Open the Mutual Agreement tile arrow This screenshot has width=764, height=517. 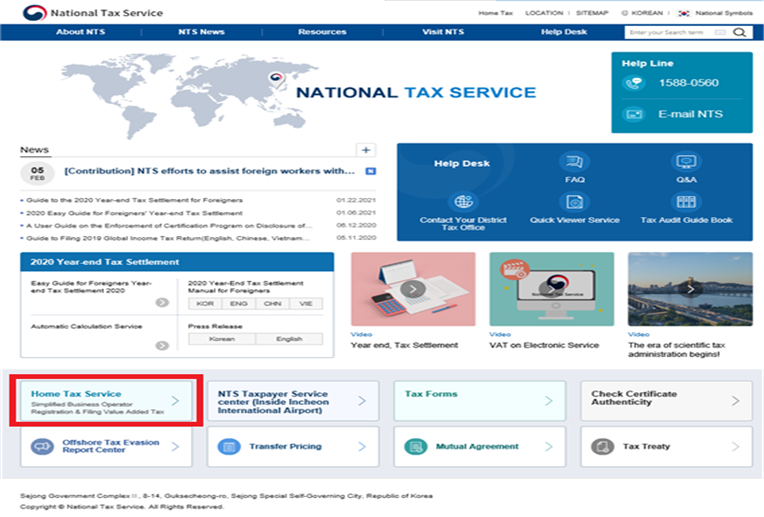[x=549, y=446]
